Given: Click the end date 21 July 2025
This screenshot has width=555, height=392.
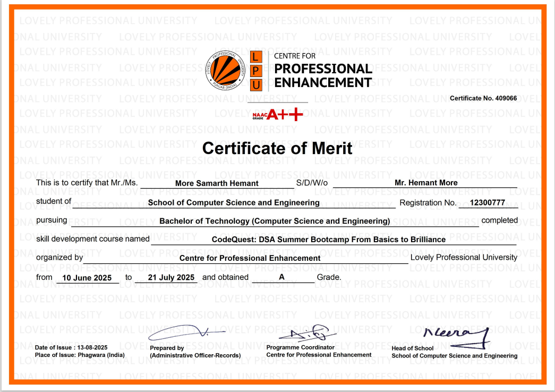Looking at the screenshot, I should point(165,278).
